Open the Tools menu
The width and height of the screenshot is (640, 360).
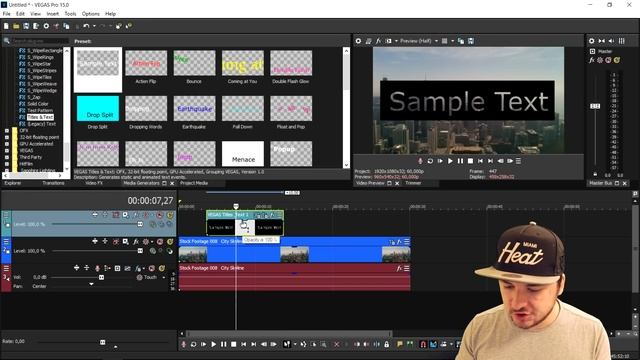70,14
